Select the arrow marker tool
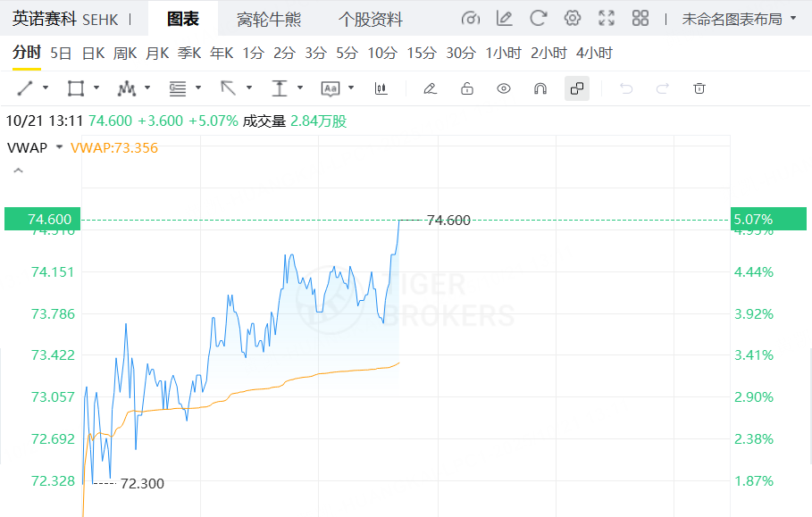The image size is (812, 517). coord(229,88)
